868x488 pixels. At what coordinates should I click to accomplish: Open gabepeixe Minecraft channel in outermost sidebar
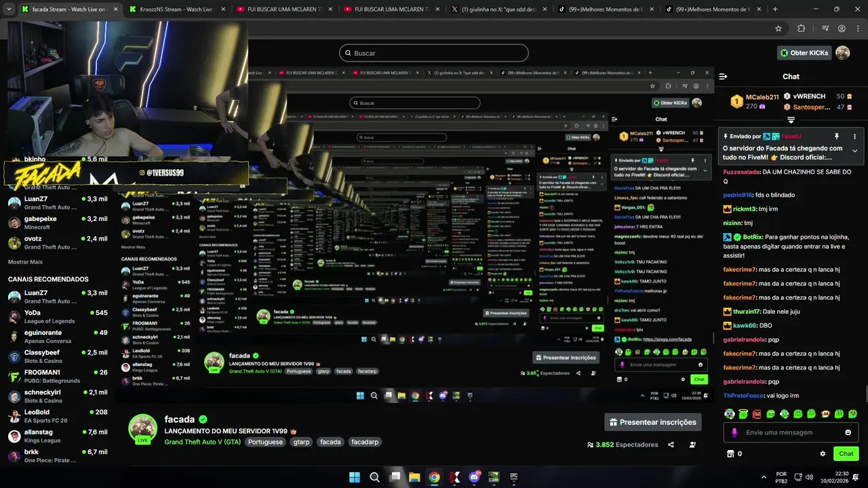tap(58, 222)
